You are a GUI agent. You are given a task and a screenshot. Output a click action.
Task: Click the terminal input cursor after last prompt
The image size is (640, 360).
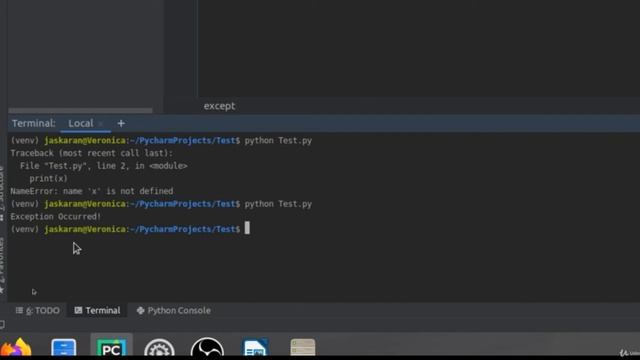coord(247,228)
